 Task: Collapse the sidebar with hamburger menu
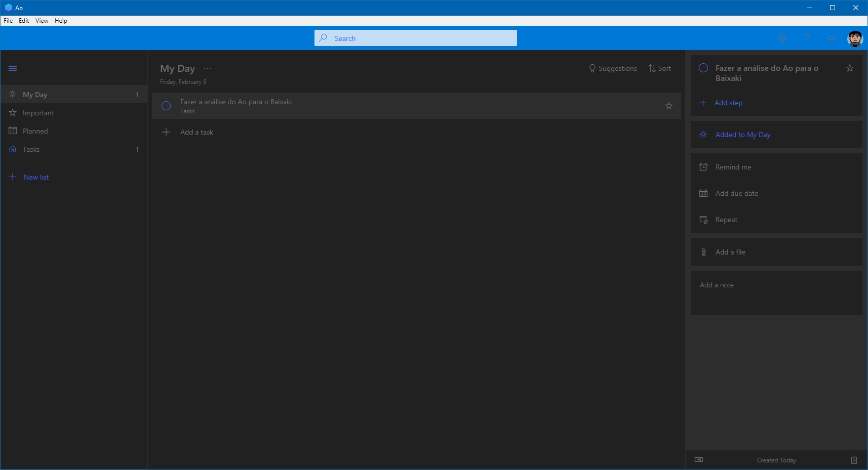coord(13,68)
